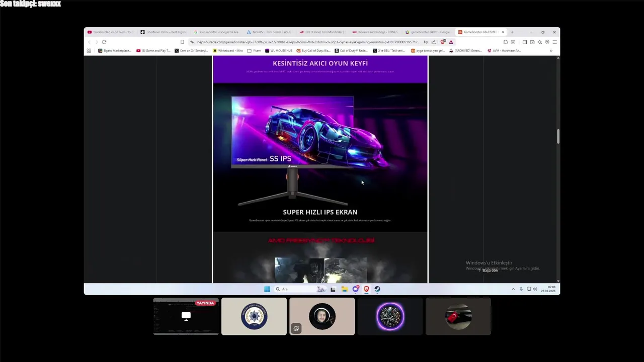Open the browser hamburger main menu
Image resolution: width=644 pixels, height=362 pixels.
pyautogui.click(x=554, y=42)
